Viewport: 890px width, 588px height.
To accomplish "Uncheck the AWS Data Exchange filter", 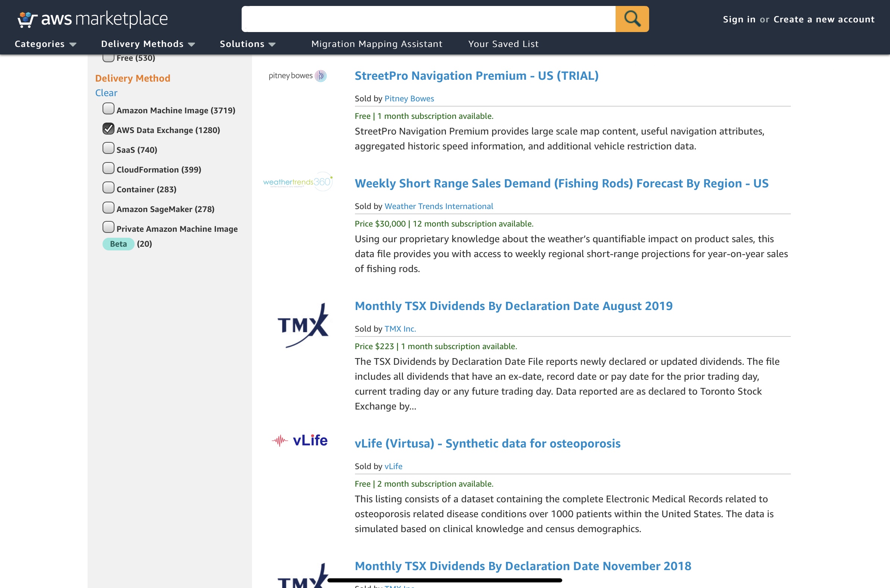I will click(109, 129).
